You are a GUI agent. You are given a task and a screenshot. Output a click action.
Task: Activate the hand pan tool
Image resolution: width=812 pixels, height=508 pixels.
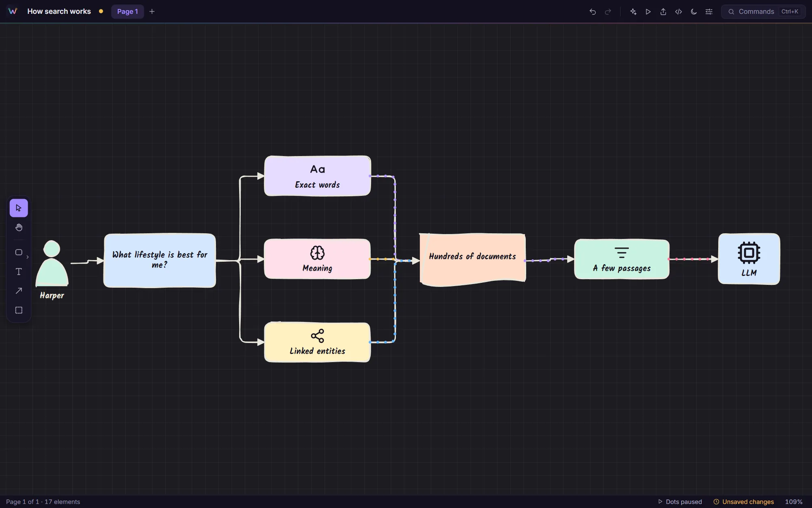(x=19, y=228)
